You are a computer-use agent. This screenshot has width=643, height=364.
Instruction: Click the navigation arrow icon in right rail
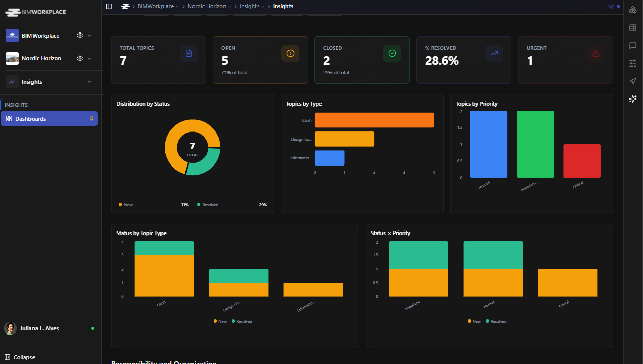tap(633, 81)
